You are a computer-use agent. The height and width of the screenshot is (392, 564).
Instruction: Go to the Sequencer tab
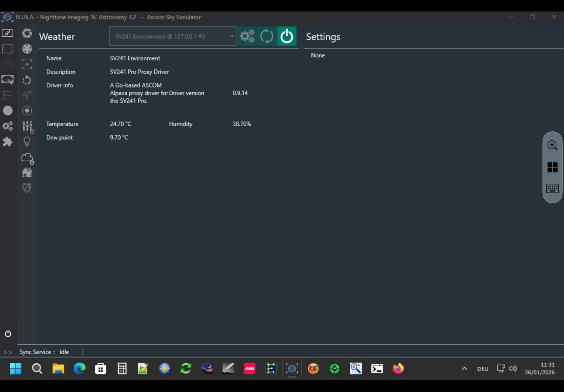[8, 95]
